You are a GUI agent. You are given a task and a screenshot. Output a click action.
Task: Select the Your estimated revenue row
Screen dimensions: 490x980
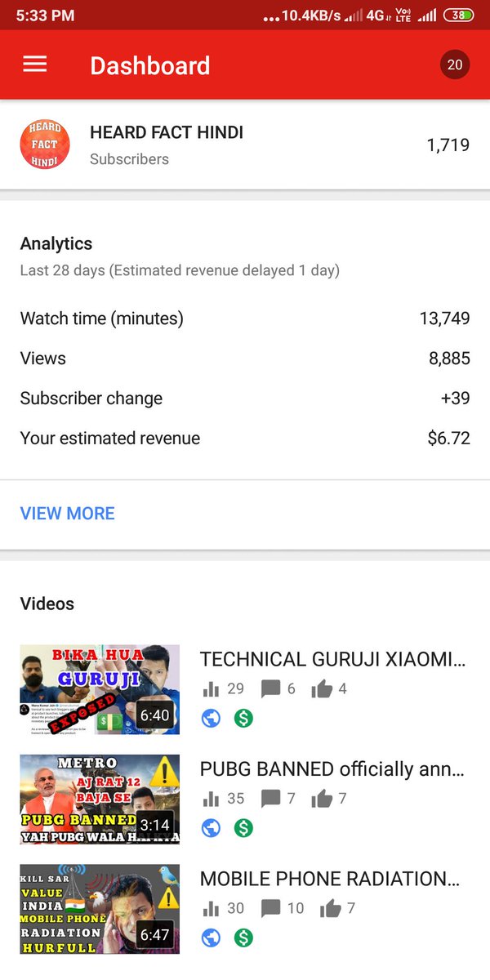pos(245,438)
